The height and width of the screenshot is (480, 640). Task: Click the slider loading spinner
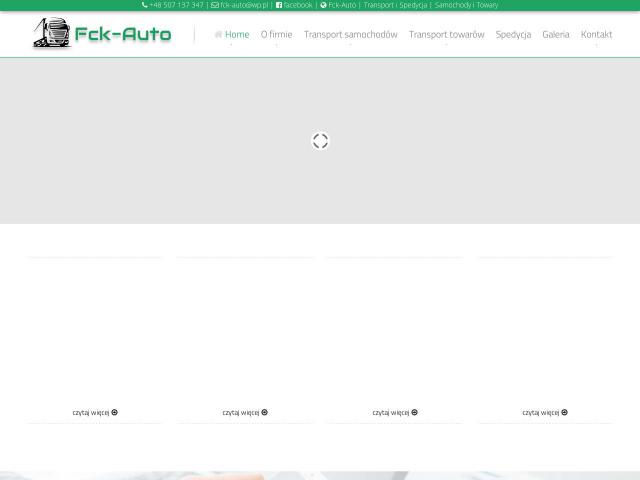320,141
